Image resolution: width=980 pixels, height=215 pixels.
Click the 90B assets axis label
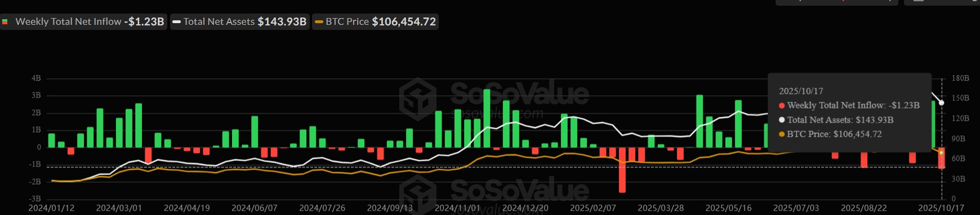[x=958, y=138]
